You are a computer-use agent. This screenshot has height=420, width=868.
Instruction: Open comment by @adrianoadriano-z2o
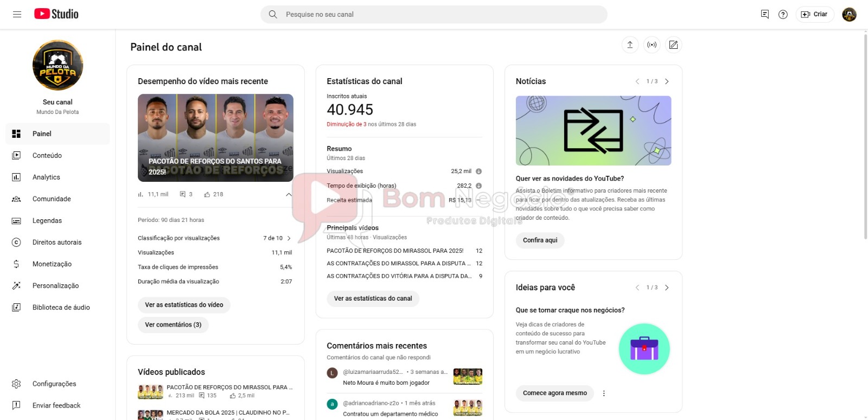click(x=404, y=408)
